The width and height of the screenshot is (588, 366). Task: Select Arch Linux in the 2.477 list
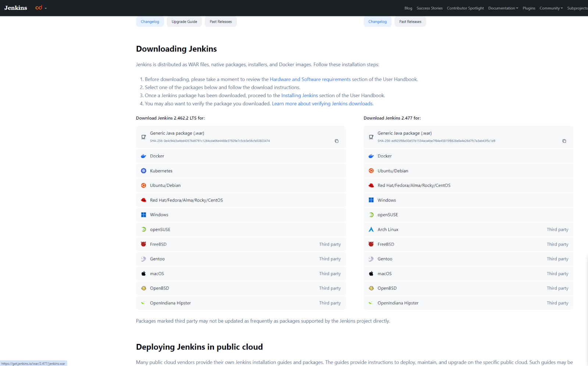click(469, 230)
